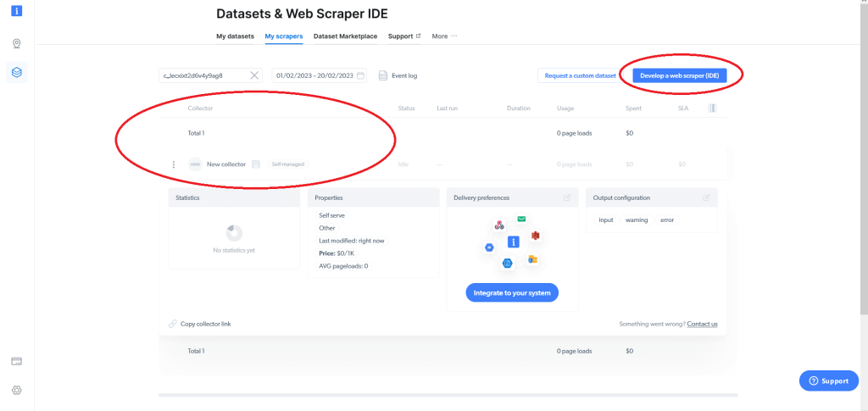Open the billing card icon in sidebar

(16, 361)
